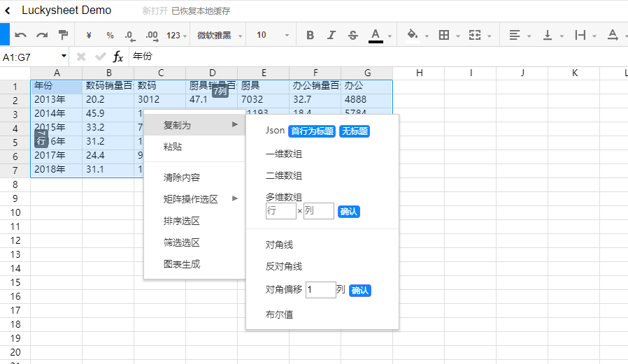The width and height of the screenshot is (628, 364).
Task: Open the fx function insert icon
Action: tap(117, 57)
